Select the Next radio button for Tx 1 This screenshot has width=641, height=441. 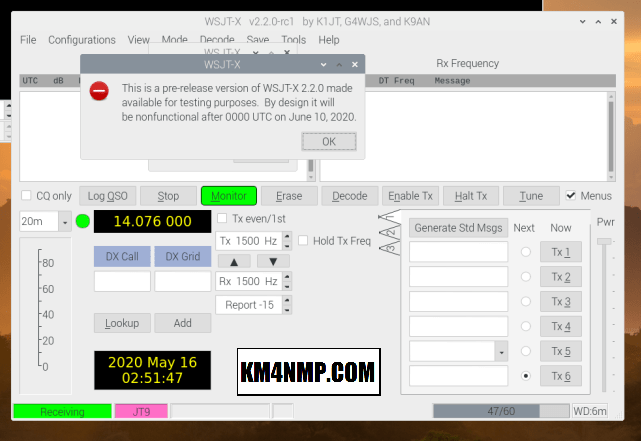point(525,252)
